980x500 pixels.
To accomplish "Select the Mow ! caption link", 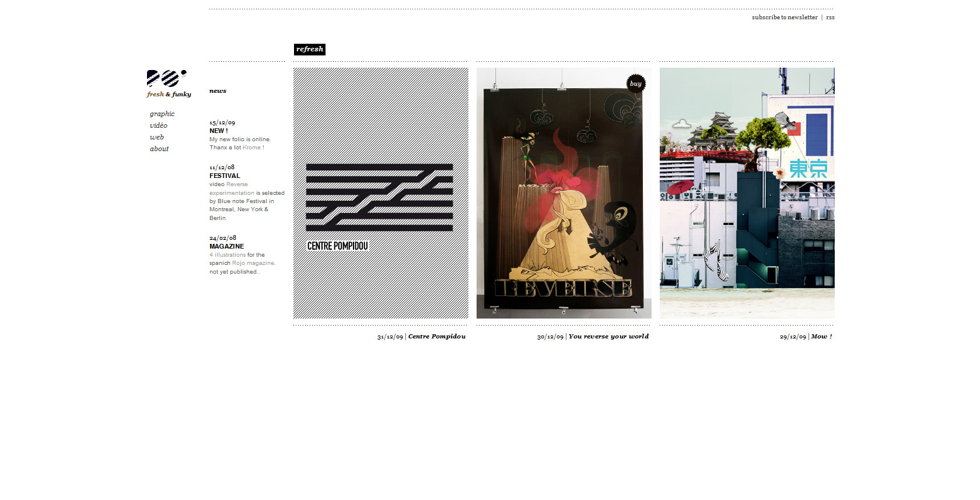I will pyautogui.click(x=821, y=337).
